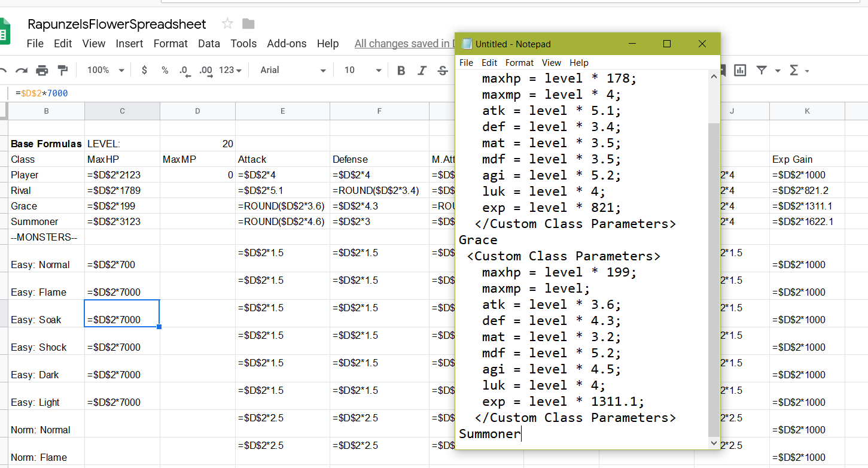
Task: Select the 'Easy: Normal' row label
Action: pos(47,259)
